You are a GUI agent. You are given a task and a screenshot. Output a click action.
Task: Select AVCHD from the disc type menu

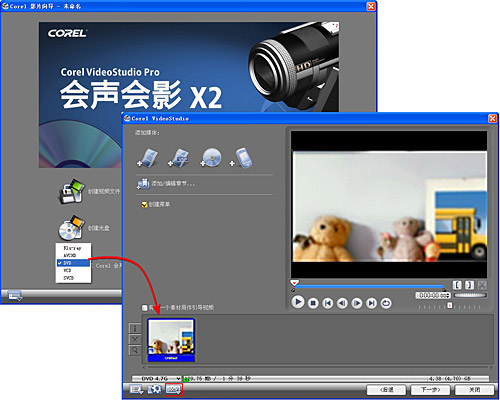73,255
